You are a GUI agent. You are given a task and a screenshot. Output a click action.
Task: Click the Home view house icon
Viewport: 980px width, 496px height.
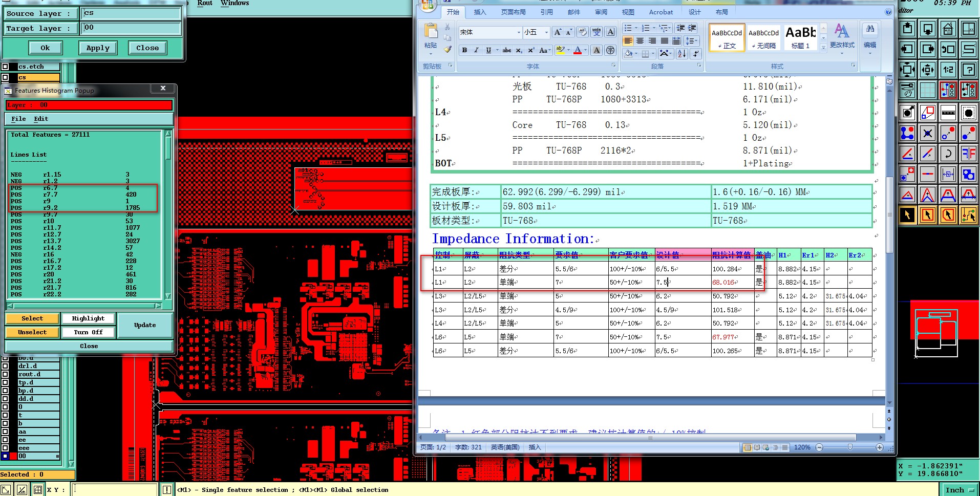(948, 29)
